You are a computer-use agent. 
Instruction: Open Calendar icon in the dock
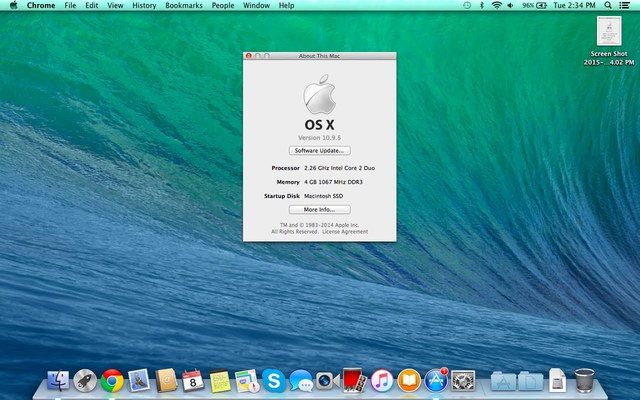click(193, 380)
